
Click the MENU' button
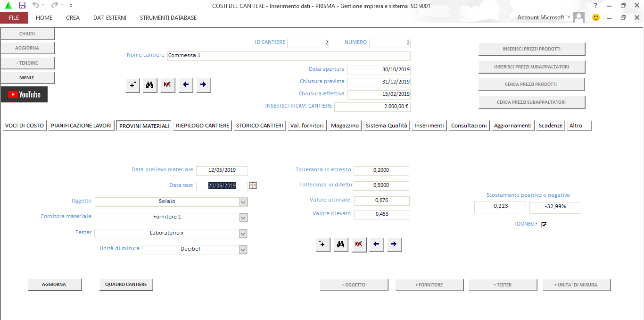(27, 78)
